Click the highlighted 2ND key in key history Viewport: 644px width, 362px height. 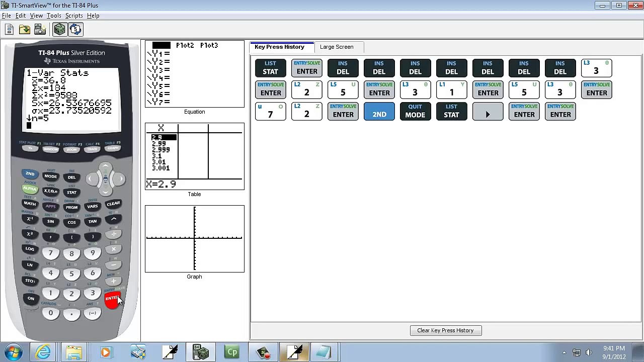coord(379,112)
